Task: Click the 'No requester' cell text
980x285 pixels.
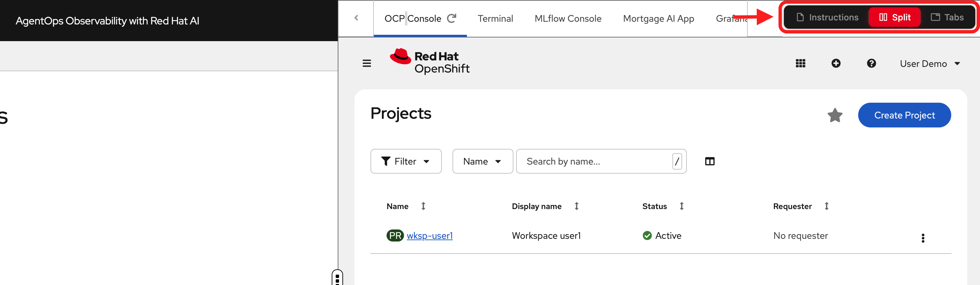Action: click(x=801, y=235)
